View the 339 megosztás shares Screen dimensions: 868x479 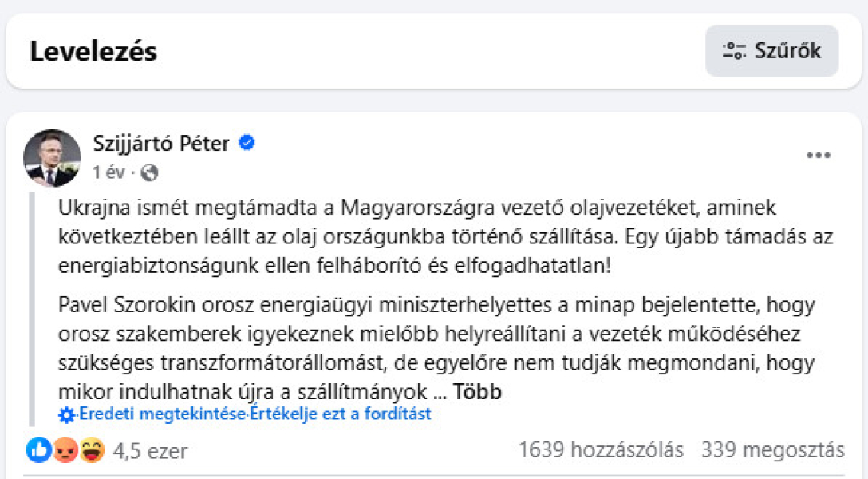click(x=772, y=450)
